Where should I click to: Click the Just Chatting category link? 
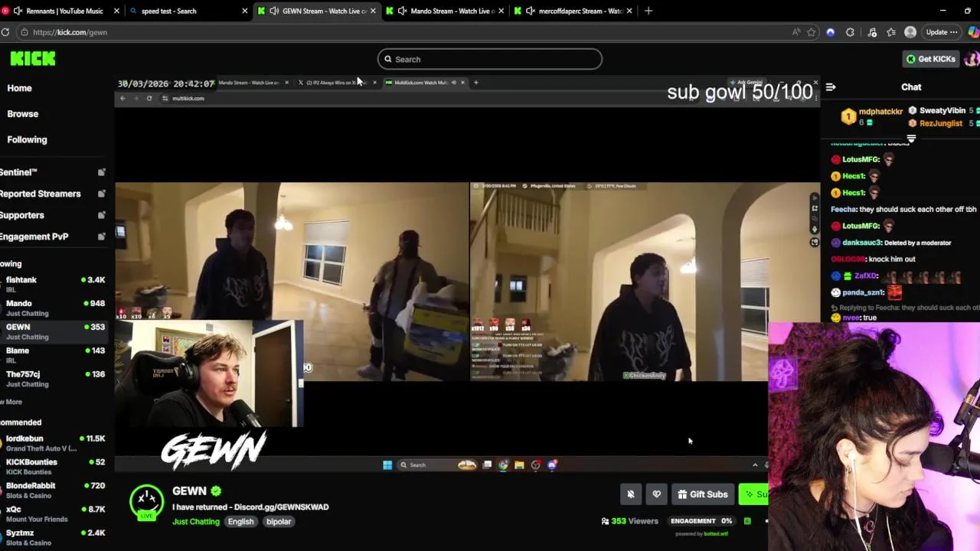click(196, 522)
